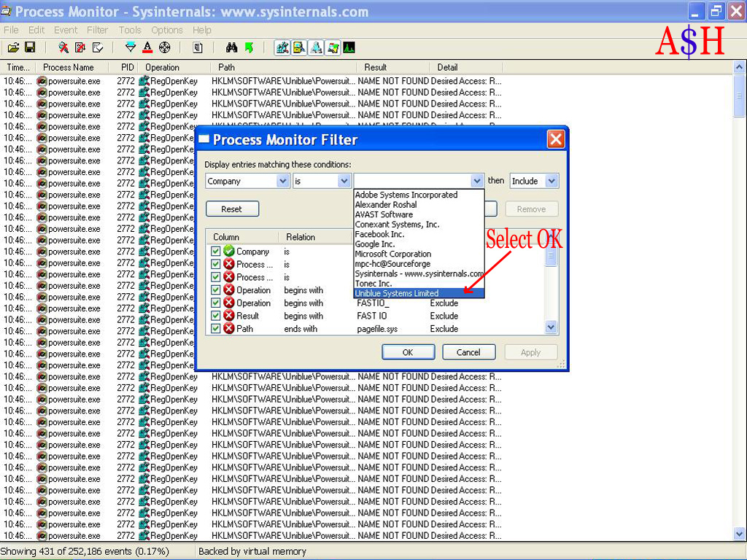The width and height of the screenshot is (747, 560).
Task: Choose AVAST Software from dropdown list
Action: point(419,214)
